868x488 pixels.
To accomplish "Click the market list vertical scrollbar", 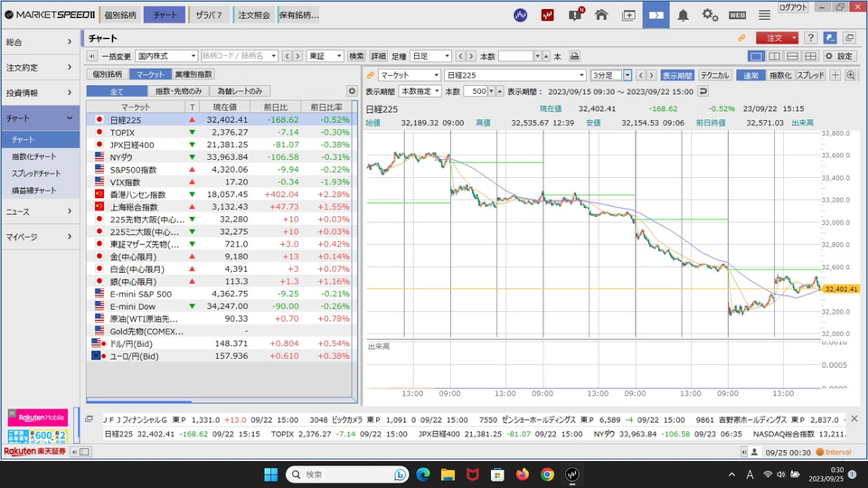I will (x=354, y=251).
